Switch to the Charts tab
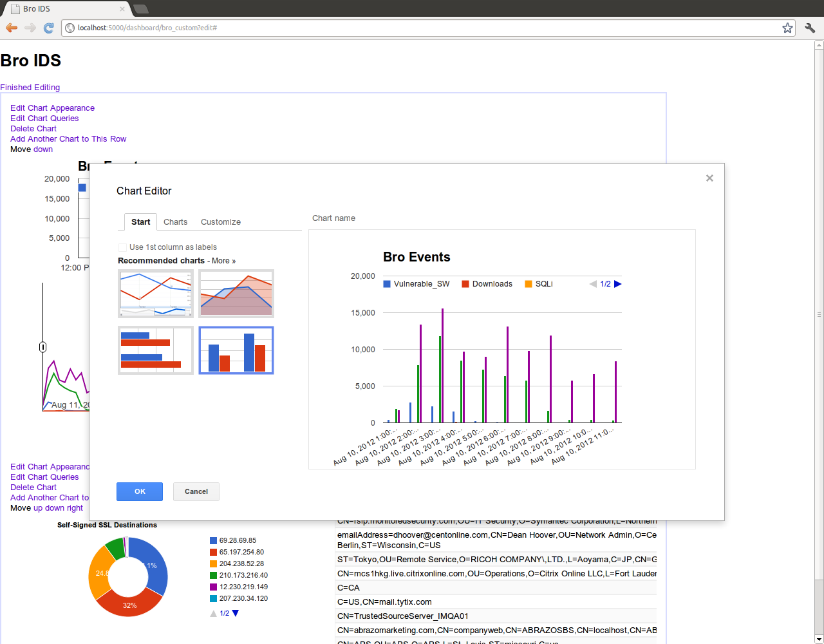Screen dimensions: 824x644 pyautogui.click(x=174, y=222)
